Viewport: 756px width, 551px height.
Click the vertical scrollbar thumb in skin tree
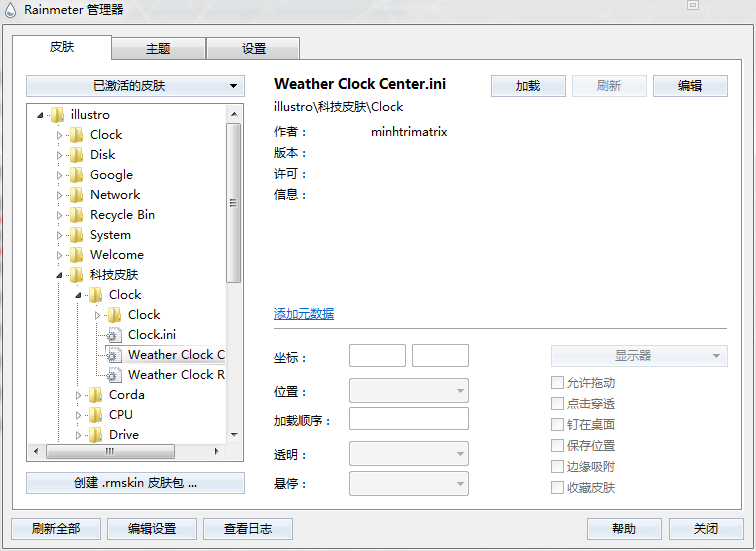click(x=234, y=203)
